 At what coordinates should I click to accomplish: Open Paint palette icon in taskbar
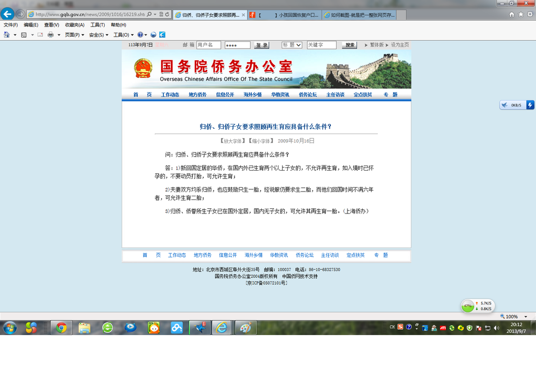(245, 328)
